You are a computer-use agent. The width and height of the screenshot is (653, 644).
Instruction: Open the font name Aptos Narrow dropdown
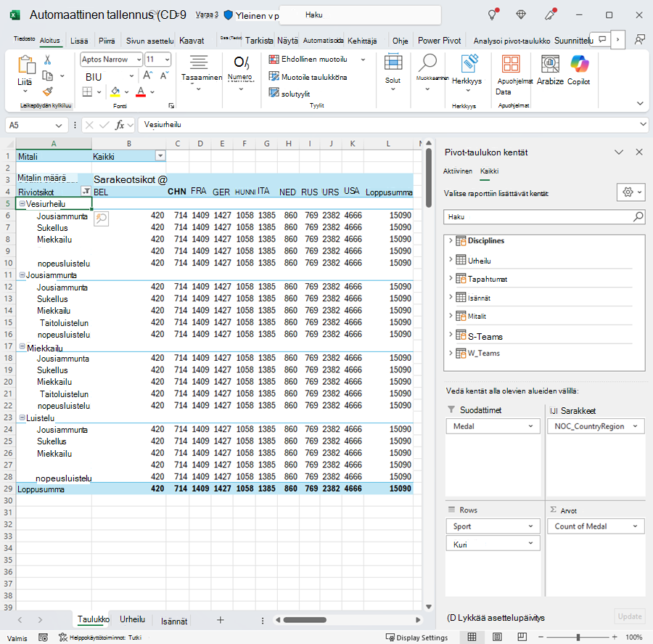pos(139,60)
